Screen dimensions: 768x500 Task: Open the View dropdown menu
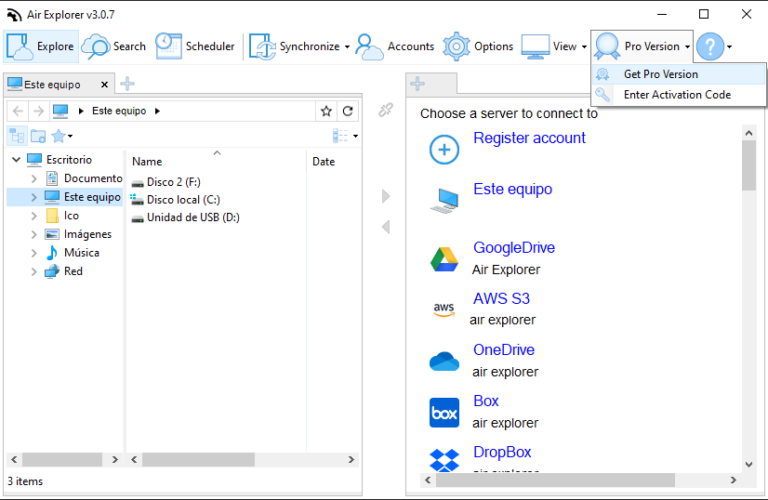click(x=584, y=47)
